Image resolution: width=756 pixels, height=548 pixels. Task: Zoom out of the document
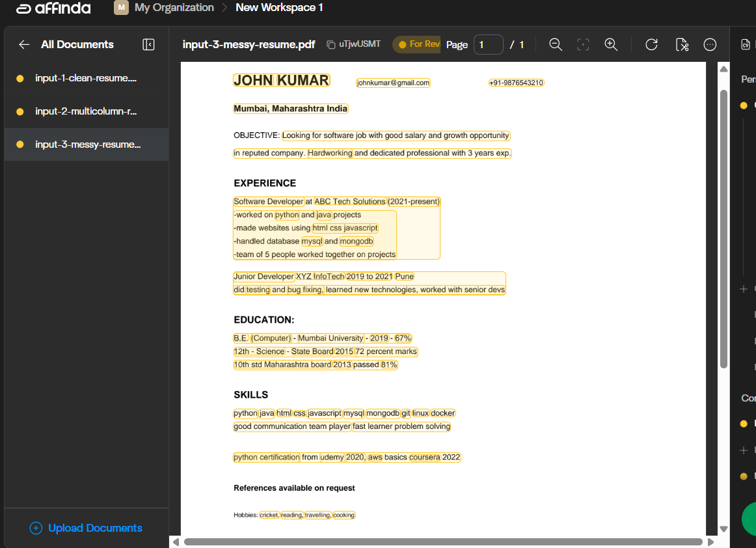point(556,45)
